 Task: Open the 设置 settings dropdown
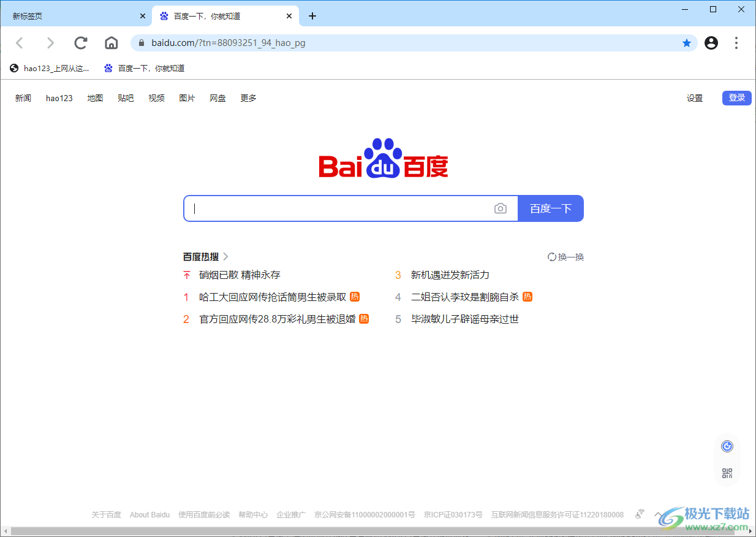pos(695,98)
